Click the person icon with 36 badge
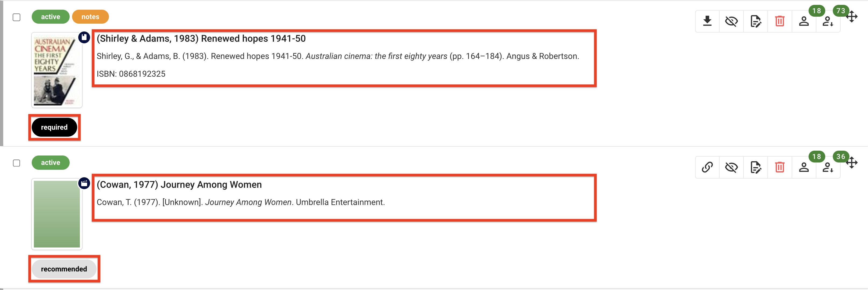Image resolution: width=868 pixels, height=290 pixels. click(x=828, y=167)
